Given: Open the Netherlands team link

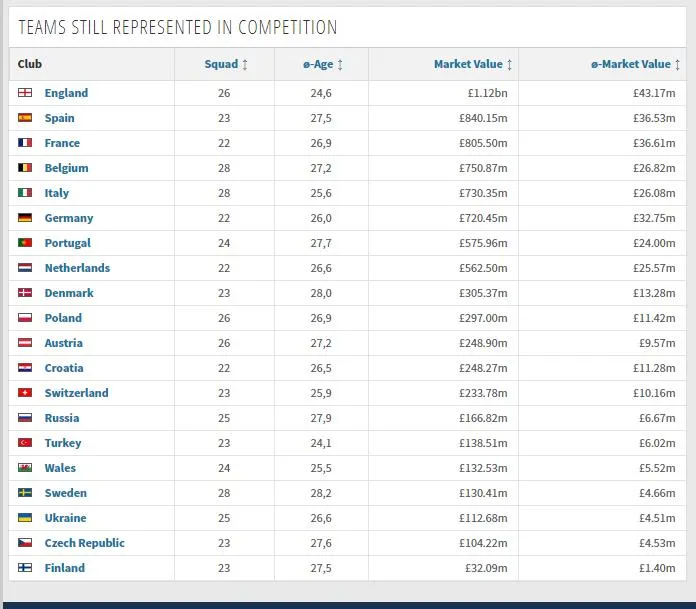Looking at the screenshot, I should click(77, 268).
